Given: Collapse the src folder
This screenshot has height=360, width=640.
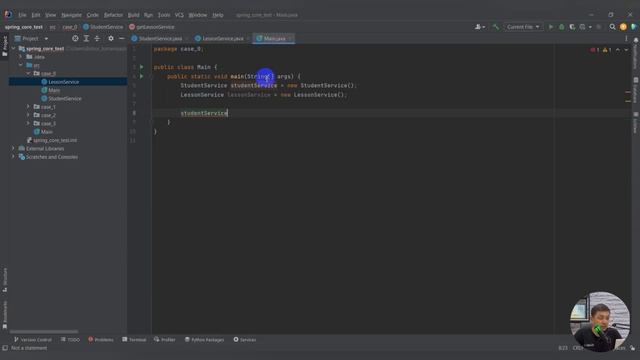Looking at the screenshot, I should (21, 65).
